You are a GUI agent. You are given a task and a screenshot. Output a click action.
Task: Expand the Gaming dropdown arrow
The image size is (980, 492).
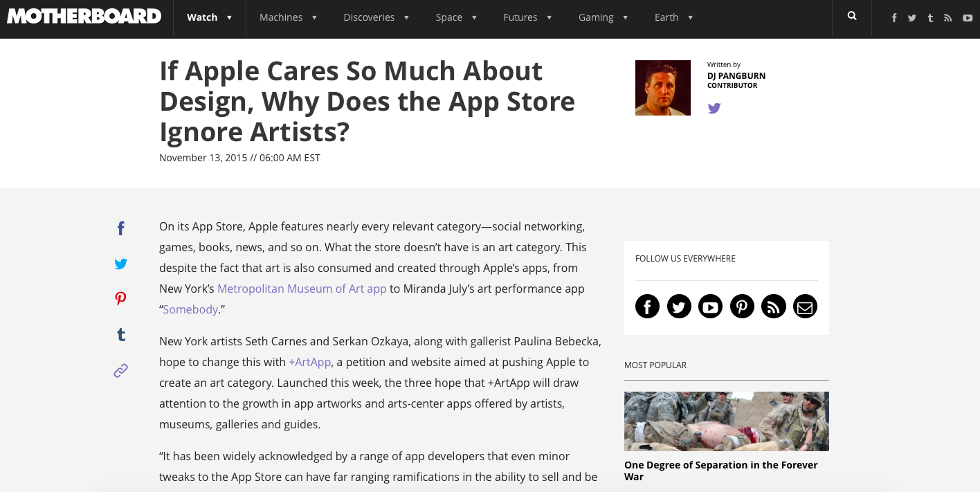[626, 18]
